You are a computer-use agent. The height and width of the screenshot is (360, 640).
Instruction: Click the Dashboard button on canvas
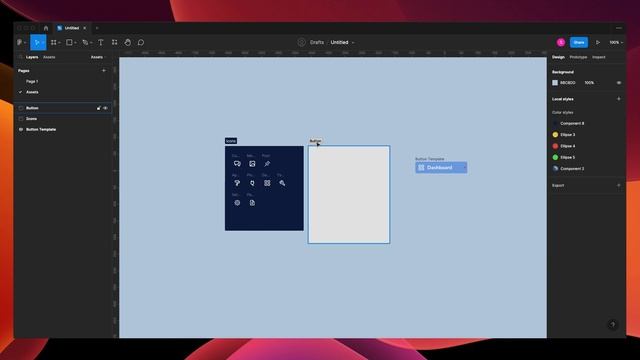(441, 168)
